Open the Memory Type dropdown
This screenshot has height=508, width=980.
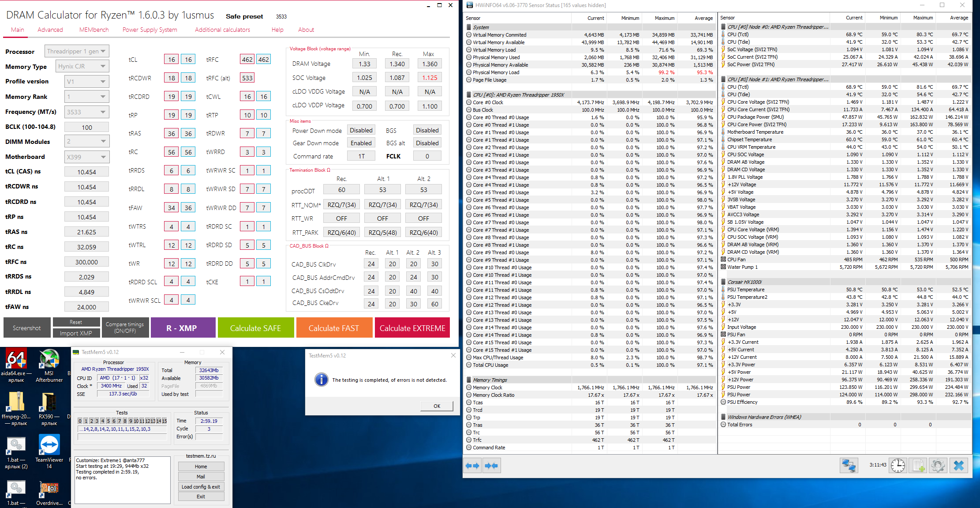82,66
